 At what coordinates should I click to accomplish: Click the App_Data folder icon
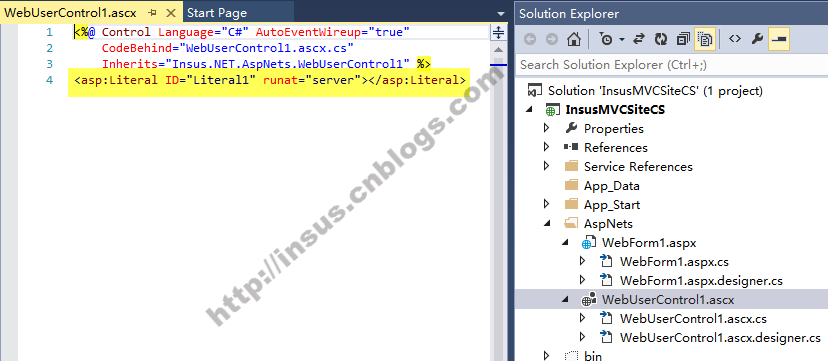click(x=571, y=185)
